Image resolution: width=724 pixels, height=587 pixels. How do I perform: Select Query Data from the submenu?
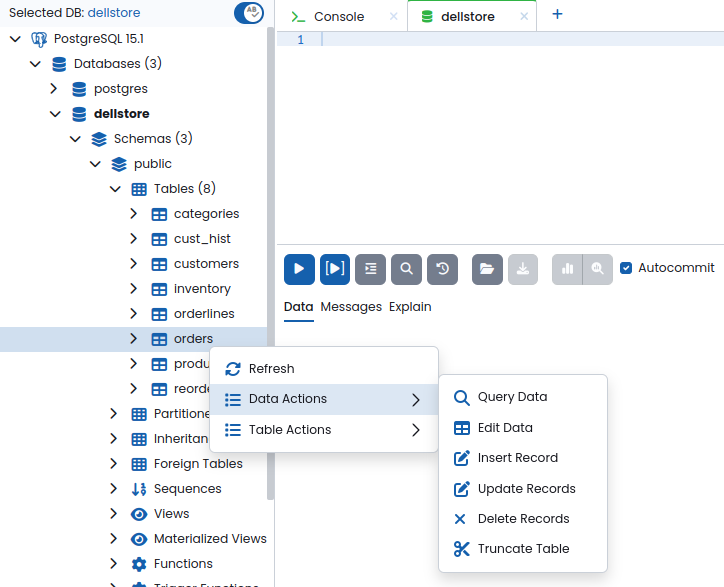pos(523,397)
